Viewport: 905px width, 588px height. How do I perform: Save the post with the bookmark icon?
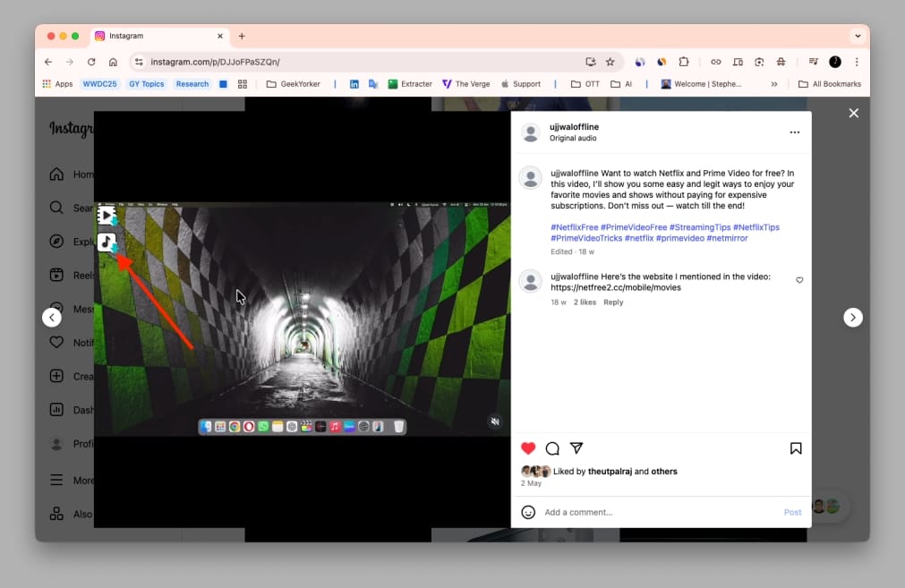(x=795, y=447)
